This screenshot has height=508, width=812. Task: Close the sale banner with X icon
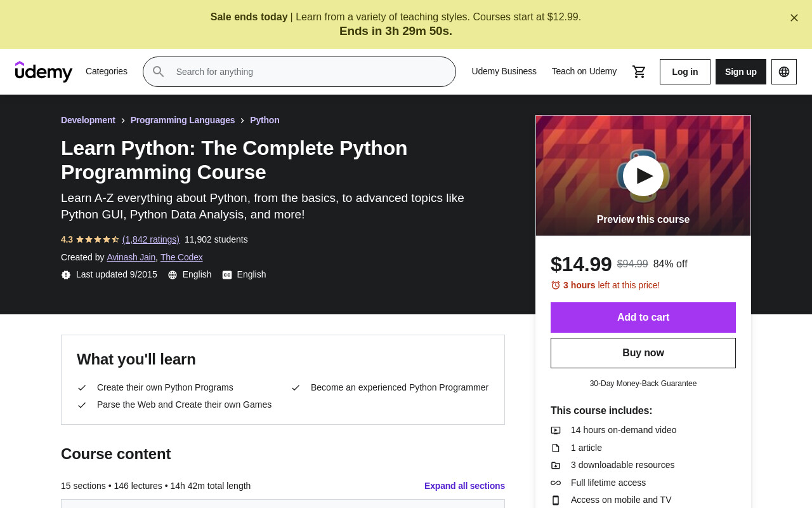794,18
